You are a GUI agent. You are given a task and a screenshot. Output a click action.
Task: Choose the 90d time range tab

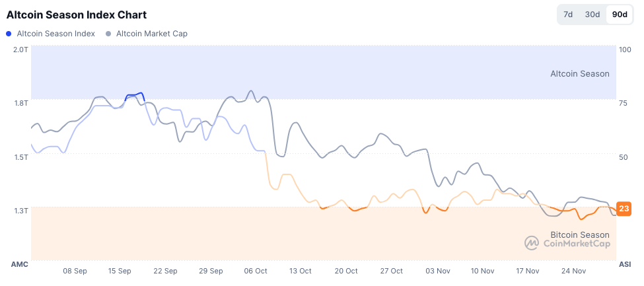(x=620, y=15)
